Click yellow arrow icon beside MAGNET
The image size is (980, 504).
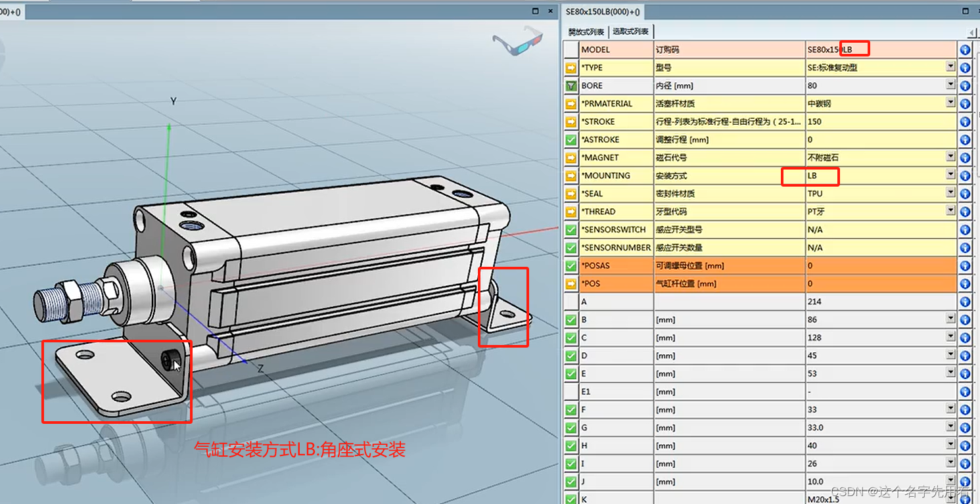(571, 158)
